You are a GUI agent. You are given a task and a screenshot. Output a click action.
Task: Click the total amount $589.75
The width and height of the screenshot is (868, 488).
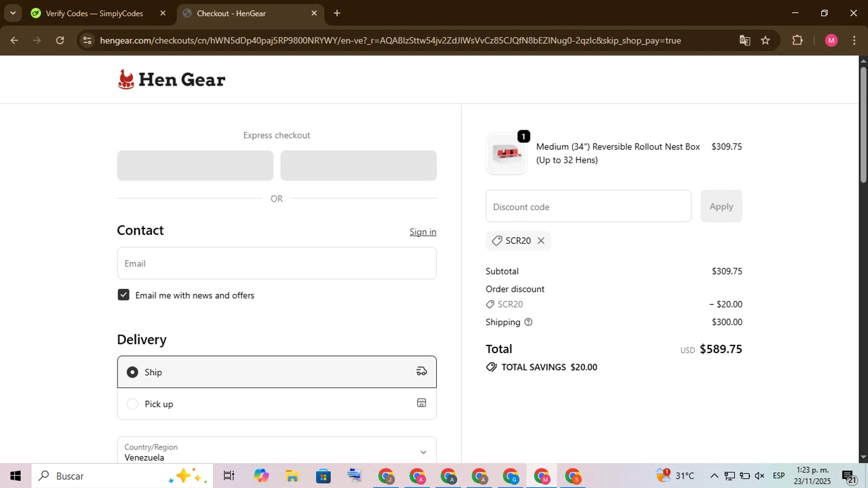coord(721,349)
